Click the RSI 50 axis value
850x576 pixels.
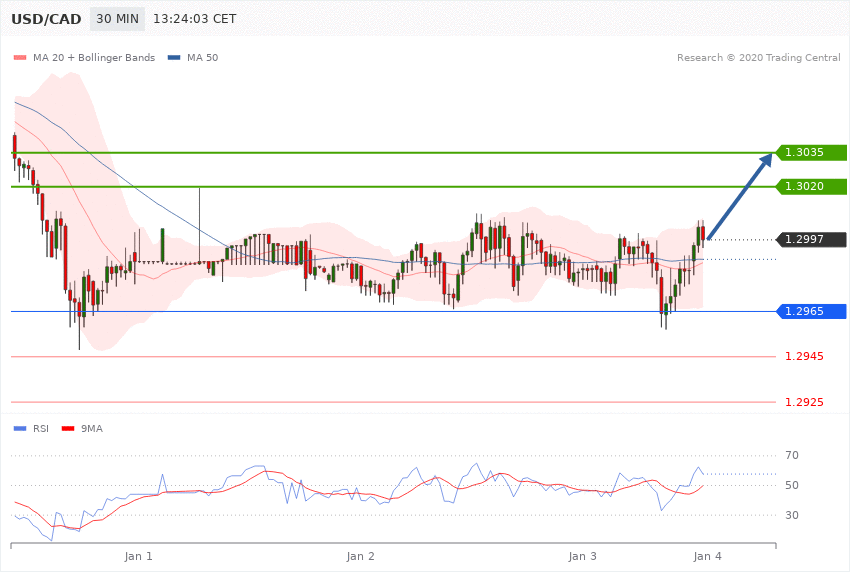(x=792, y=485)
